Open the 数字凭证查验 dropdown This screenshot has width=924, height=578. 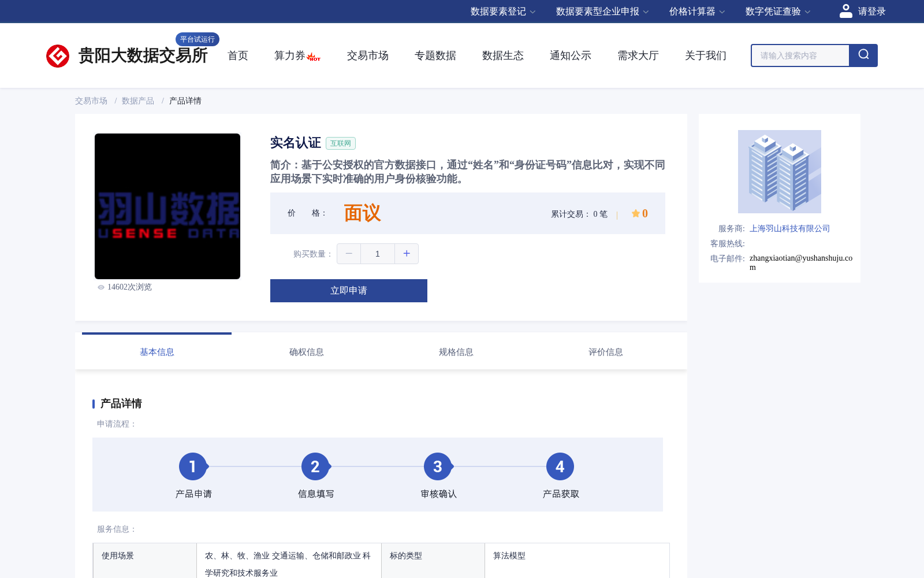coord(778,12)
